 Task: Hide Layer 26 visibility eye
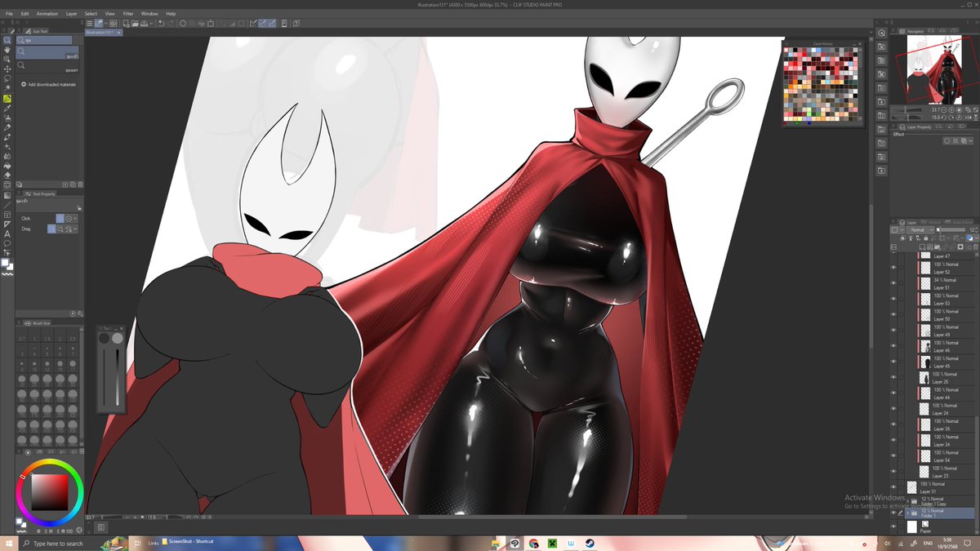pos(893,377)
